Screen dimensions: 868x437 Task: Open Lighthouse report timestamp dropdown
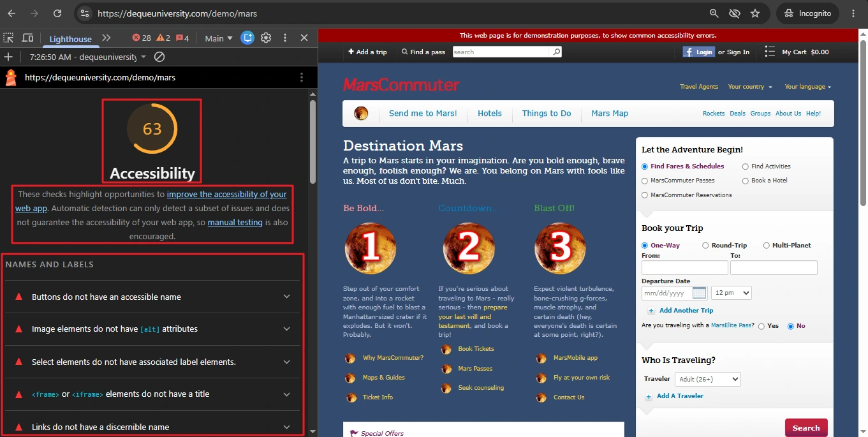pos(88,57)
